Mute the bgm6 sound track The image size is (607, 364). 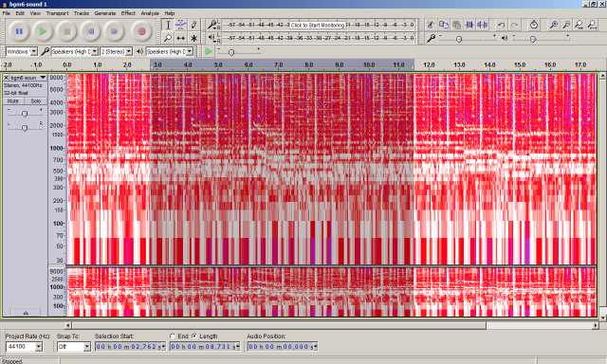point(13,101)
